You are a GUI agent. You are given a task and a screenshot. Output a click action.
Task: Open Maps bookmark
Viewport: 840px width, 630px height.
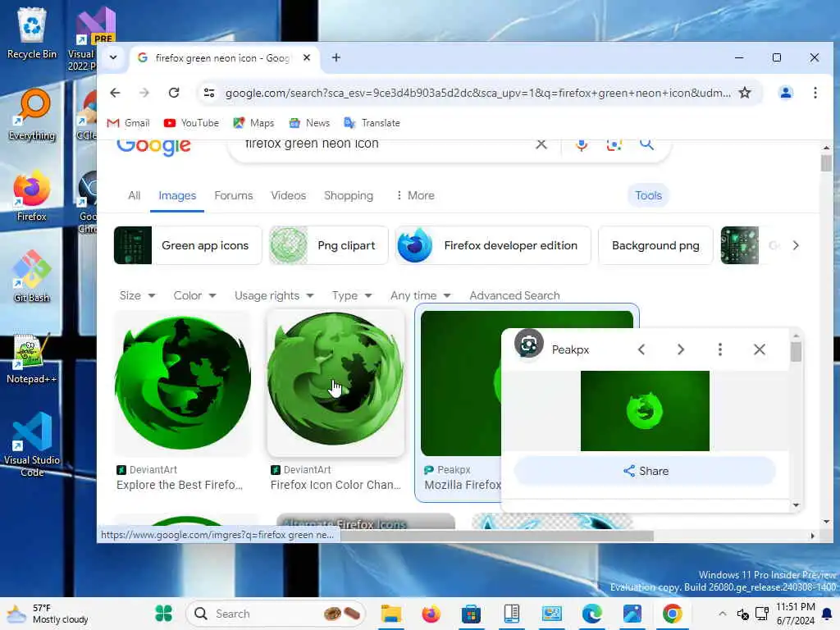(253, 123)
